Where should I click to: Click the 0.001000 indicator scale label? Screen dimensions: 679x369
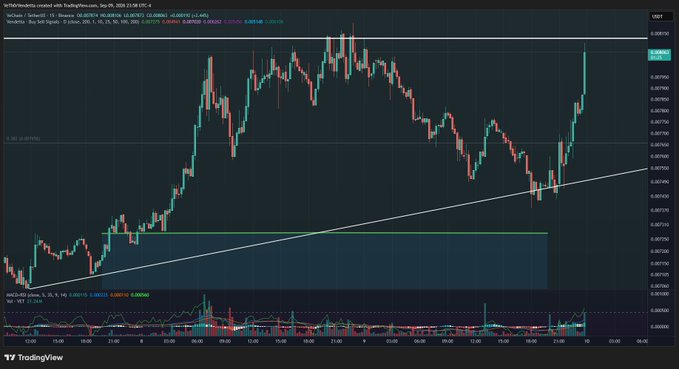[660, 294]
